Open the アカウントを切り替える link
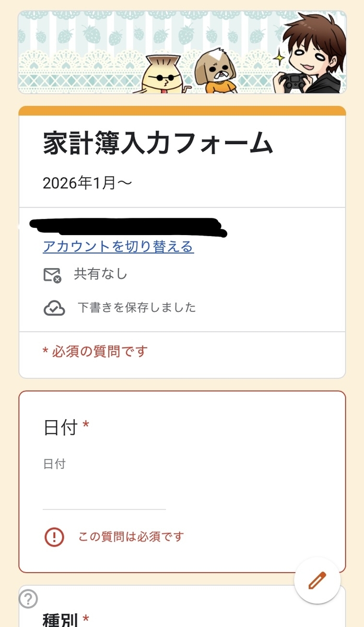This screenshot has height=627, width=364. pos(118,248)
